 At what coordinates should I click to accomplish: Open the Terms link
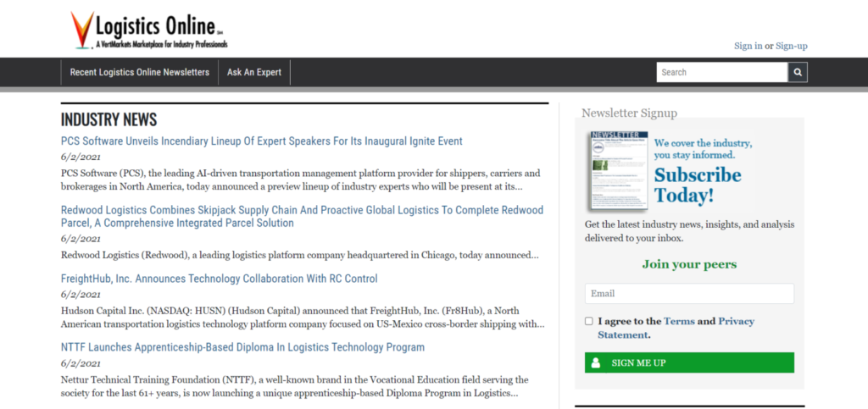point(679,321)
